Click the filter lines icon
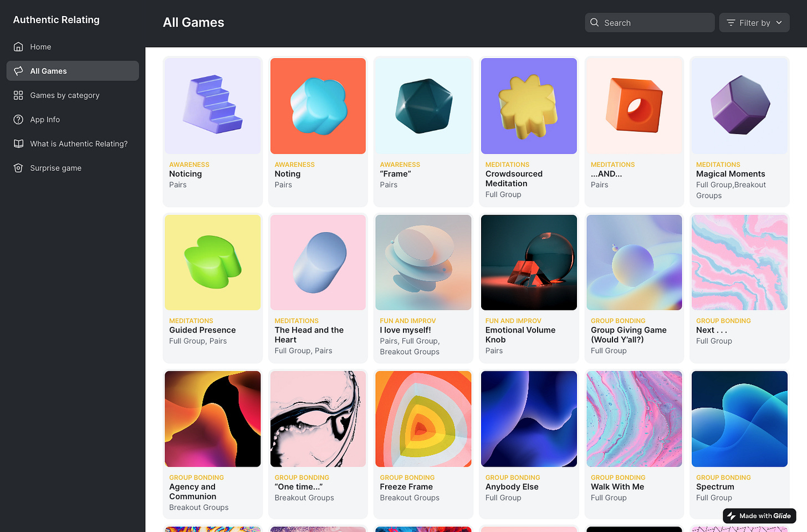This screenshot has width=807, height=532. point(731,23)
